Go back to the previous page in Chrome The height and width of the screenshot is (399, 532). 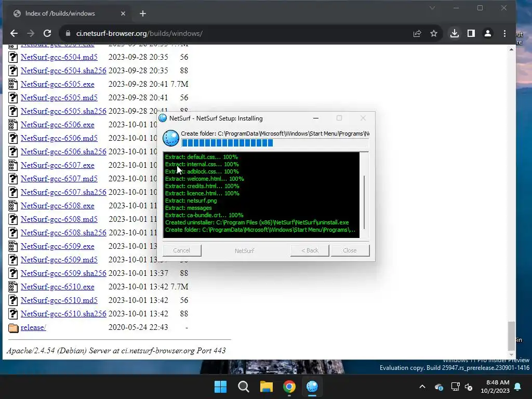click(x=14, y=33)
